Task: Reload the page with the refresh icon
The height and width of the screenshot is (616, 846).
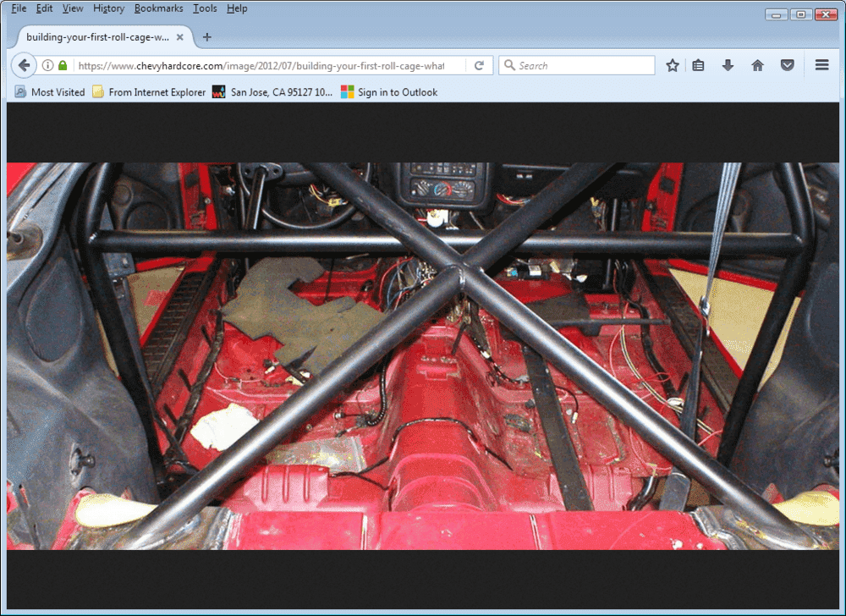Action: click(x=479, y=65)
